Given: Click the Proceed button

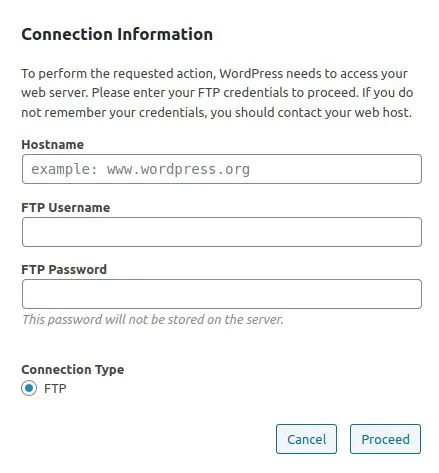Looking at the screenshot, I should pyautogui.click(x=385, y=439).
